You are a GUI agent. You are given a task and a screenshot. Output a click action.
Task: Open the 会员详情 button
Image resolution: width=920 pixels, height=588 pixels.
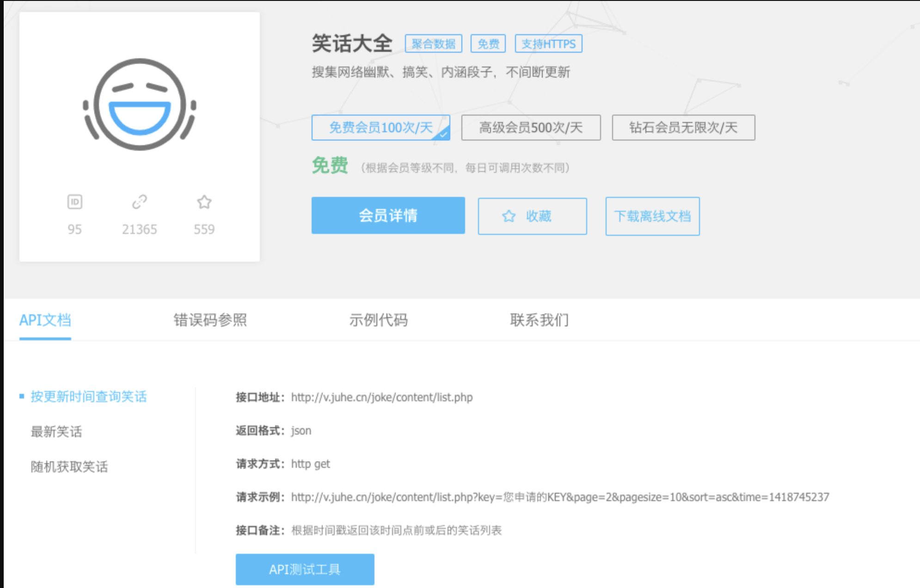[388, 215]
